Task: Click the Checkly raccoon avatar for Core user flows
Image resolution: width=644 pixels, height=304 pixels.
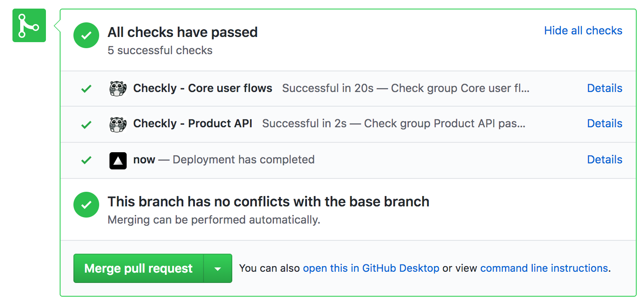Action: click(x=118, y=89)
